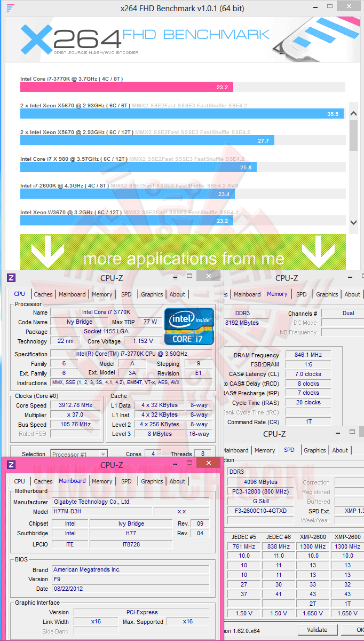Click the memory Channels # field Dual
The image size is (364, 641).
click(343, 313)
